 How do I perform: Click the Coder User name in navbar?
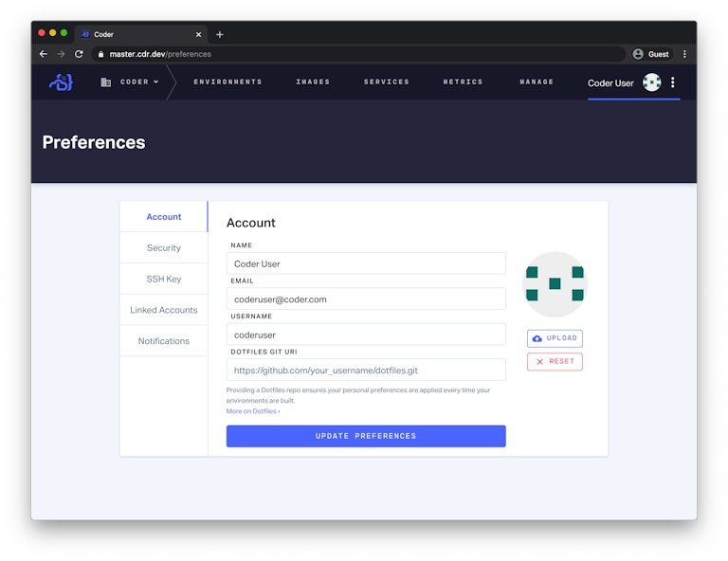click(610, 83)
